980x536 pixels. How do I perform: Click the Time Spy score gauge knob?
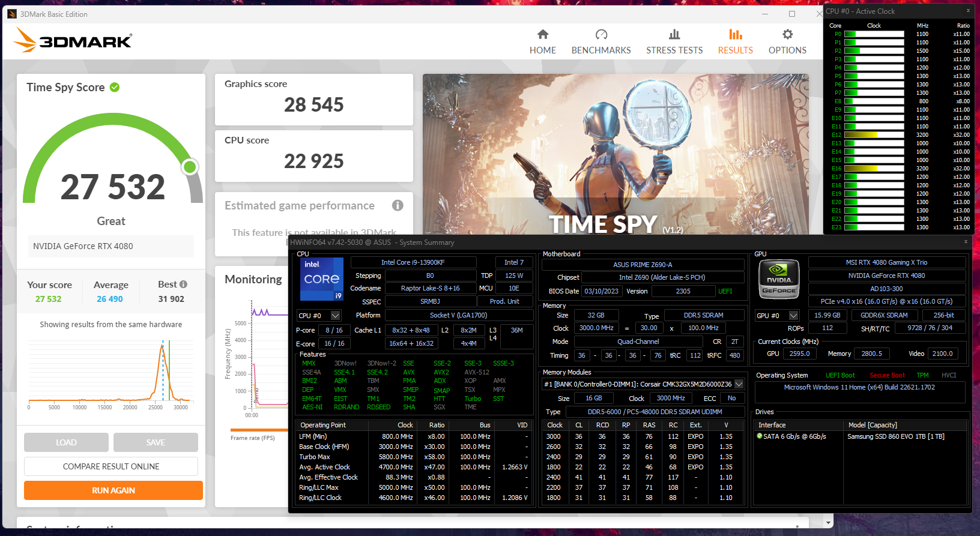click(190, 167)
